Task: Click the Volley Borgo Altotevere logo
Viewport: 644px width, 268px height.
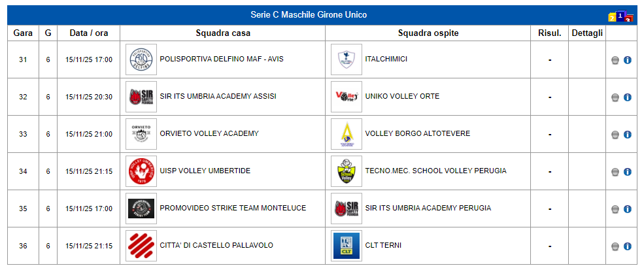Action: [345, 134]
